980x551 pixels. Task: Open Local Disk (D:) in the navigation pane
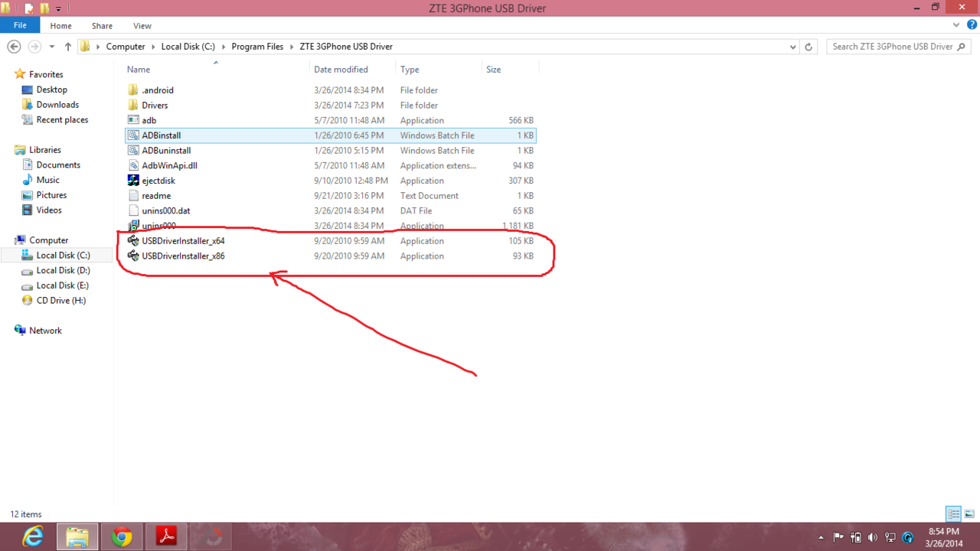(64, 271)
